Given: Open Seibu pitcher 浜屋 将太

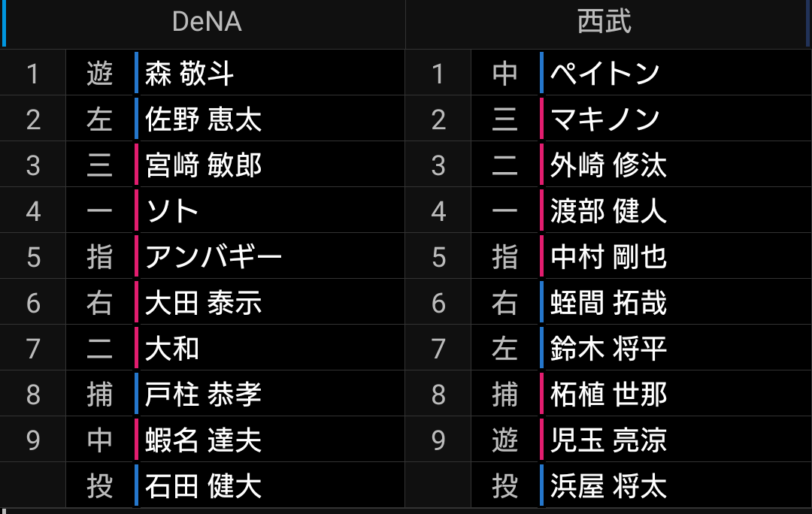Looking at the screenshot, I should click(608, 485).
